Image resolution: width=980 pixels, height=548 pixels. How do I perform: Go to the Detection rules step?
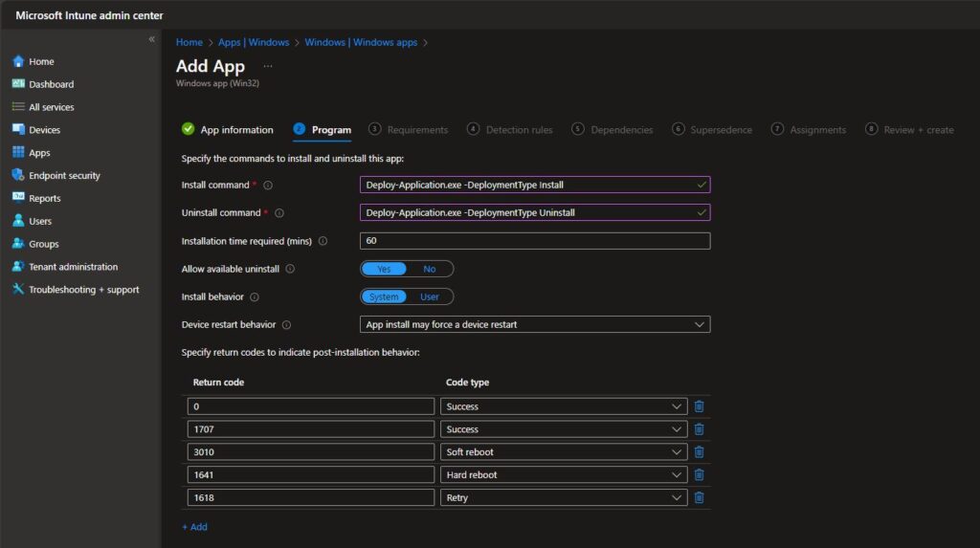[510, 129]
